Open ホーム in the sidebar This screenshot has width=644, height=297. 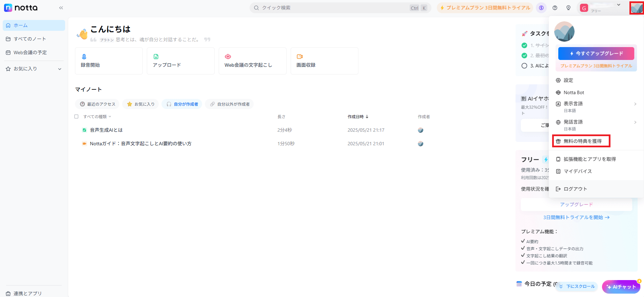(x=34, y=25)
